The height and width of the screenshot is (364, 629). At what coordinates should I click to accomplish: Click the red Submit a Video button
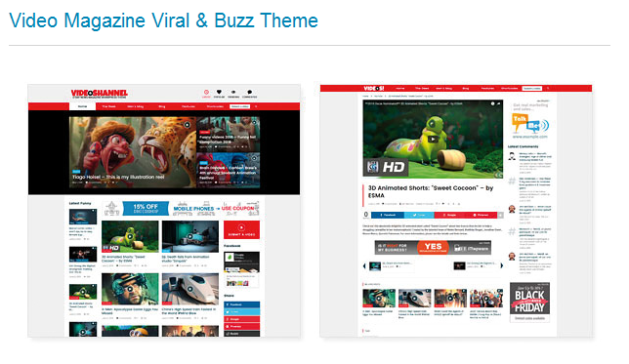241,229
